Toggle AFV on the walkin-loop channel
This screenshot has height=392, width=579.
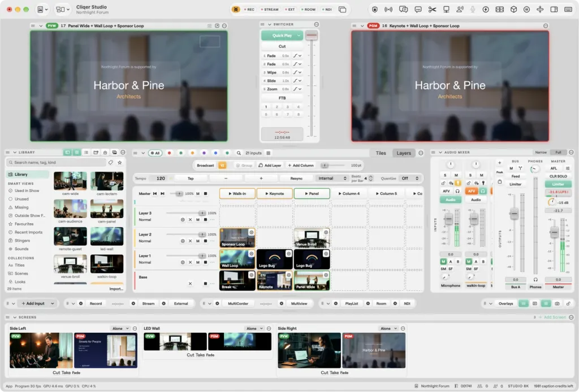pos(472,191)
